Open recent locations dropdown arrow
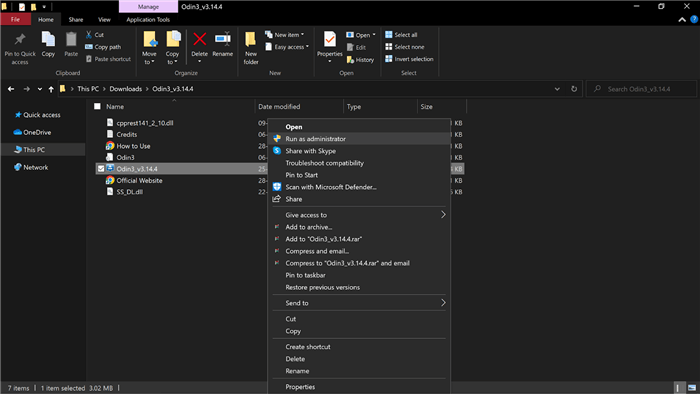The width and height of the screenshot is (700, 394). tap(40, 89)
